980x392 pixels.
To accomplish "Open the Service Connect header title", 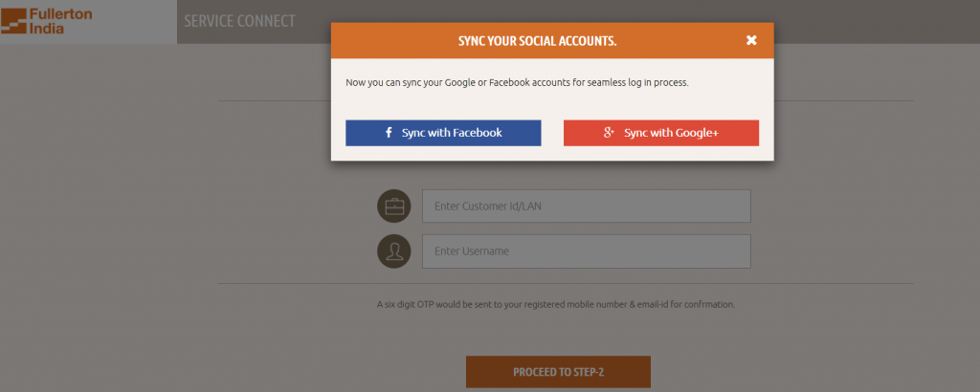I will point(239,21).
